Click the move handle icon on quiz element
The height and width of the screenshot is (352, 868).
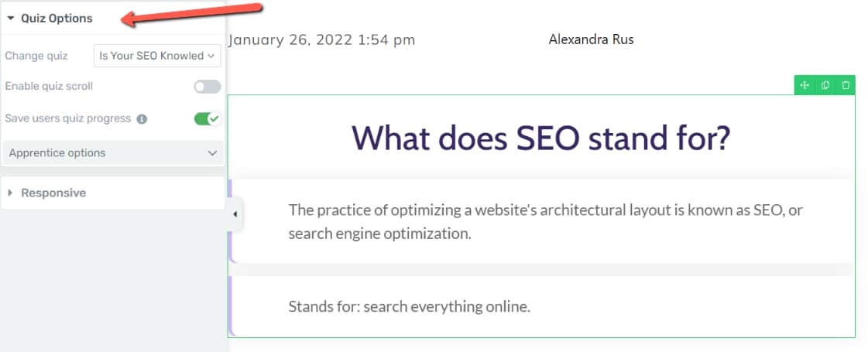pyautogui.click(x=805, y=85)
